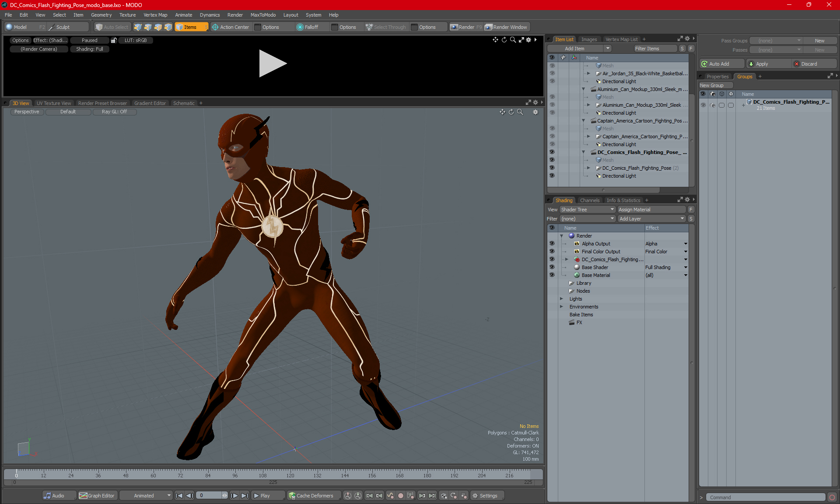Click the New Group button
Screen dimensions: 840x504
click(715, 85)
